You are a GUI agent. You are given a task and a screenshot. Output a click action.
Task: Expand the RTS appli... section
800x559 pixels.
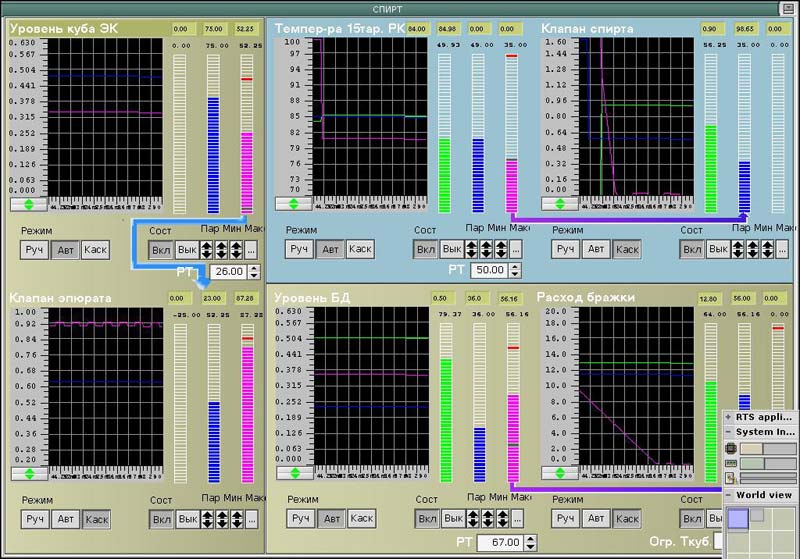[727, 417]
